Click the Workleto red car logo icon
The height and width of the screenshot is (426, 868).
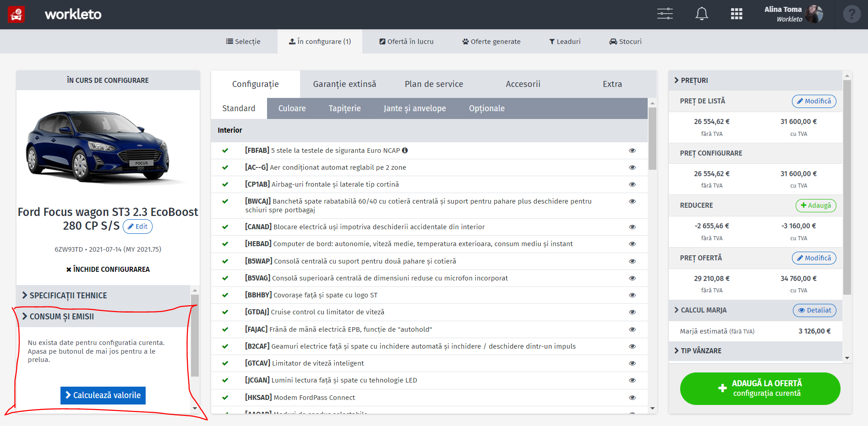16,15
